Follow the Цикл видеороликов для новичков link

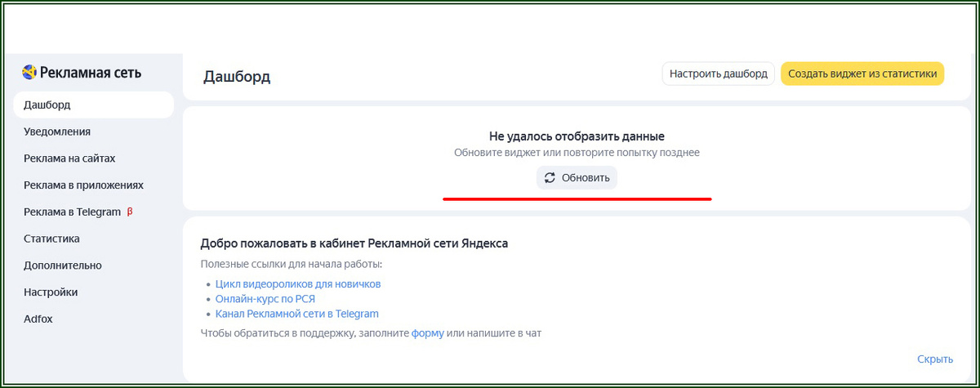click(298, 284)
